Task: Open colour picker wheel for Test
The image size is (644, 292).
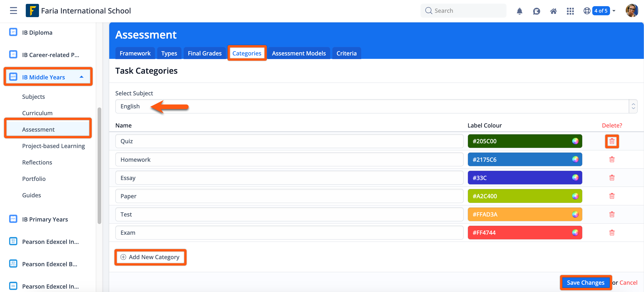Action: tap(575, 214)
